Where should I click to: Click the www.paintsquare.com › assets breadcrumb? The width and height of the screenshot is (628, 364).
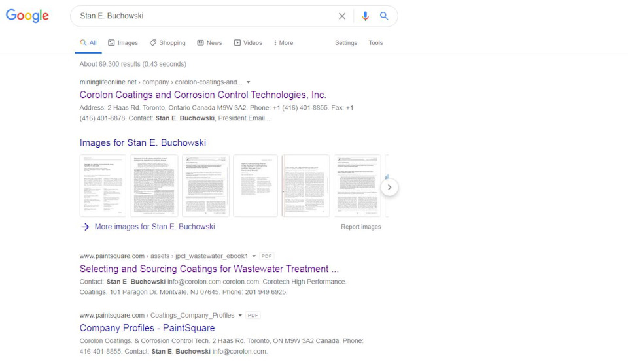click(164, 256)
